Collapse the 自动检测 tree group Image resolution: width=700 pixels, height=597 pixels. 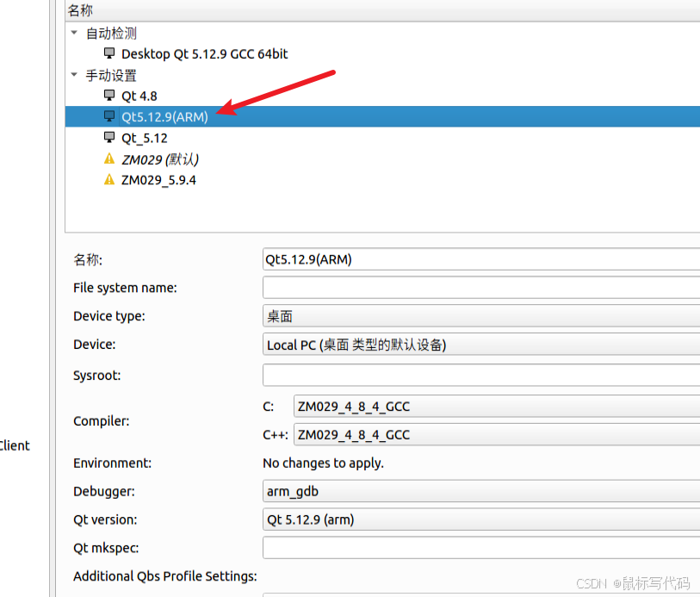pyautogui.click(x=74, y=33)
